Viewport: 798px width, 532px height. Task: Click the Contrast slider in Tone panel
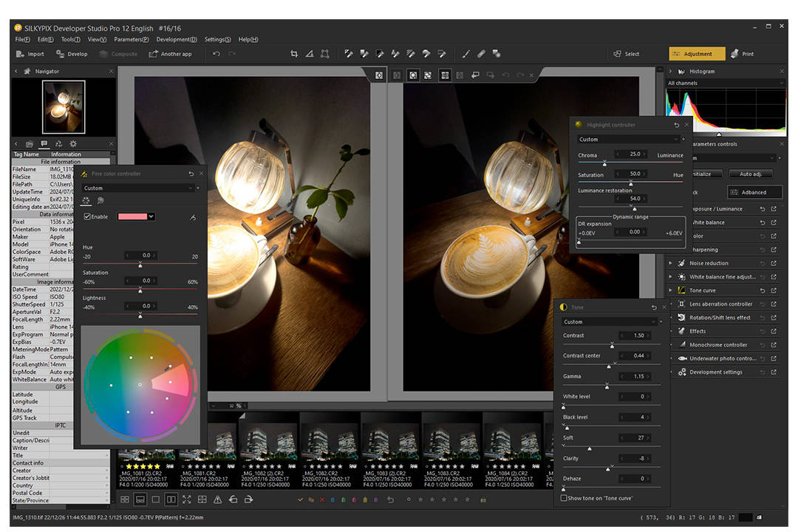612,345
